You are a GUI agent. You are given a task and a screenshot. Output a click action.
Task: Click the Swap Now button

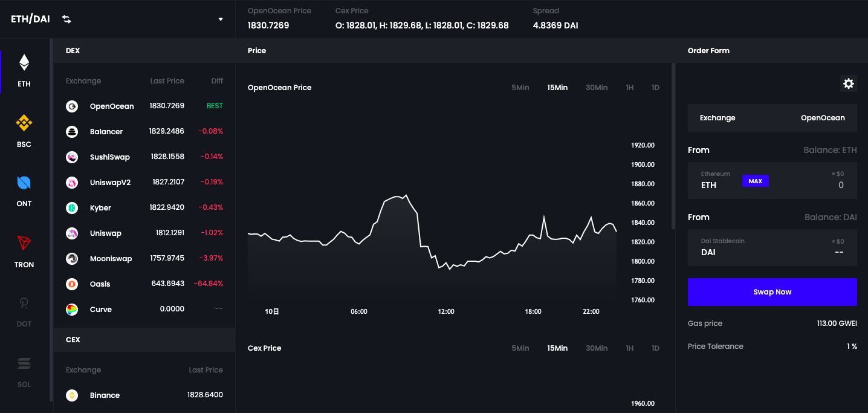(772, 292)
